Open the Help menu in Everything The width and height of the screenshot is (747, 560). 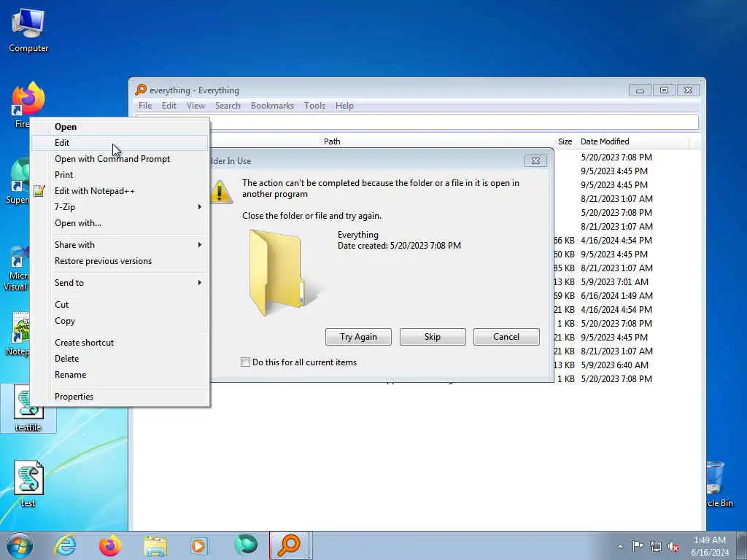pyautogui.click(x=344, y=106)
